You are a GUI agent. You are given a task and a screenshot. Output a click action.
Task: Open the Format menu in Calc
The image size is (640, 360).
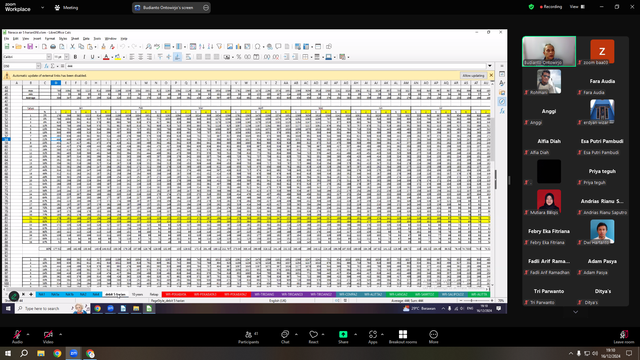(x=50, y=39)
